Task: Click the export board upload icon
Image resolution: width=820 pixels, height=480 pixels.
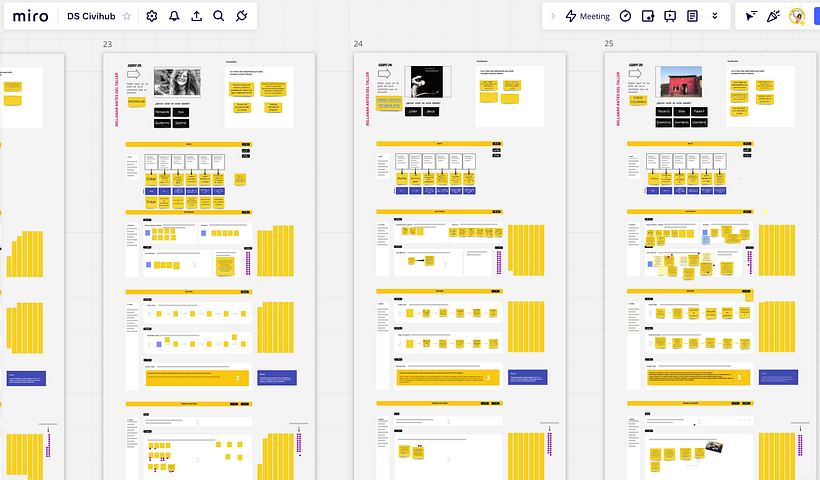Action: [x=197, y=16]
